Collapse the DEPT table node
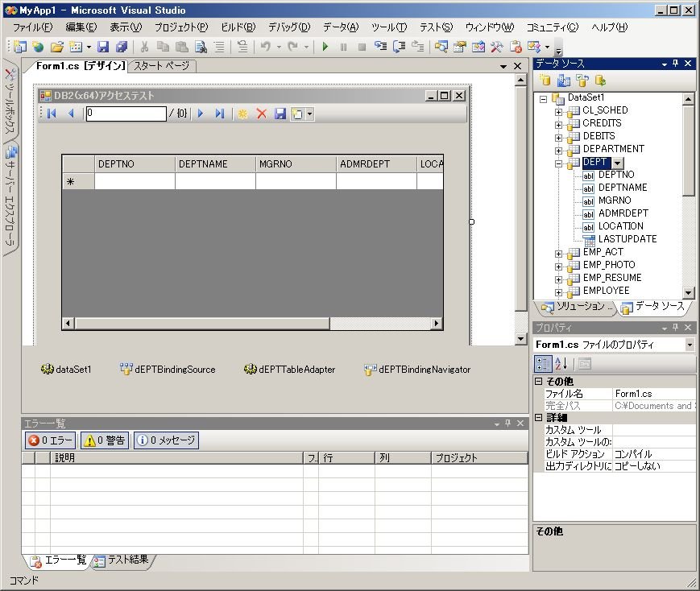The height and width of the screenshot is (591, 700). pyautogui.click(x=558, y=163)
